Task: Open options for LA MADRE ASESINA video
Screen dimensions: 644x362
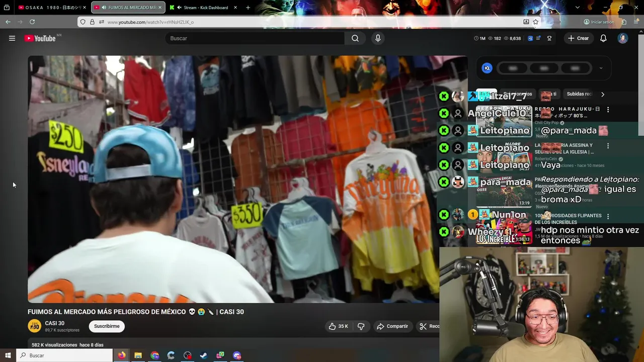Action: pyautogui.click(x=608, y=146)
